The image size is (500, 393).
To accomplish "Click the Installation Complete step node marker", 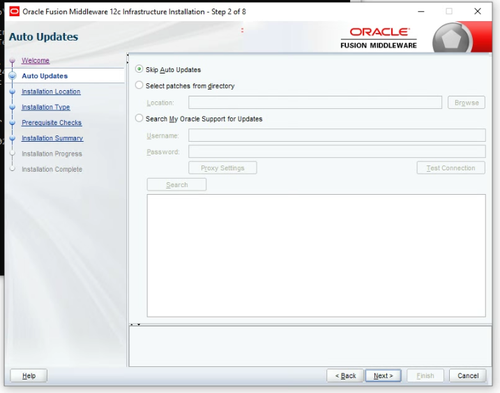I will click(x=12, y=169).
